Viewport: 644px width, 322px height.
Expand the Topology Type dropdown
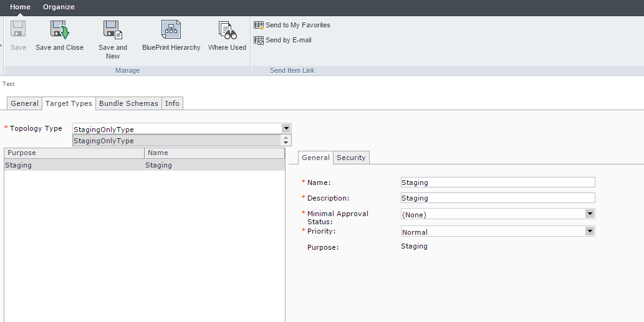(286, 128)
